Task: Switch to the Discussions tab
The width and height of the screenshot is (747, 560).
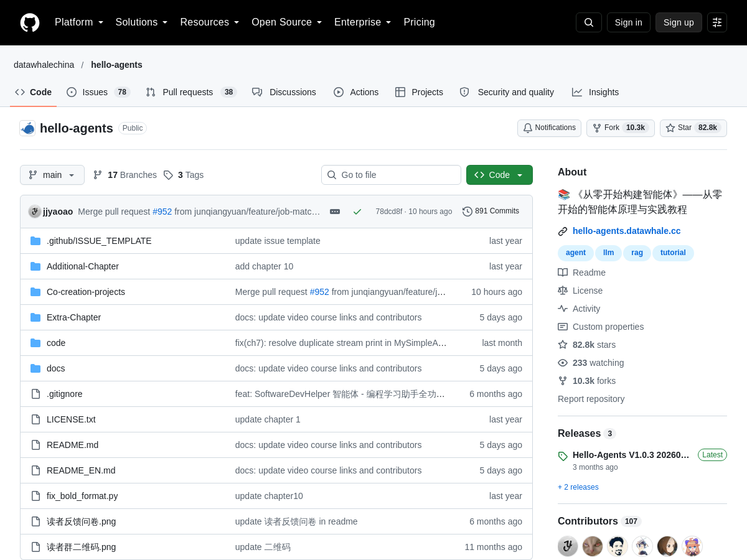Action: click(284, 92)
